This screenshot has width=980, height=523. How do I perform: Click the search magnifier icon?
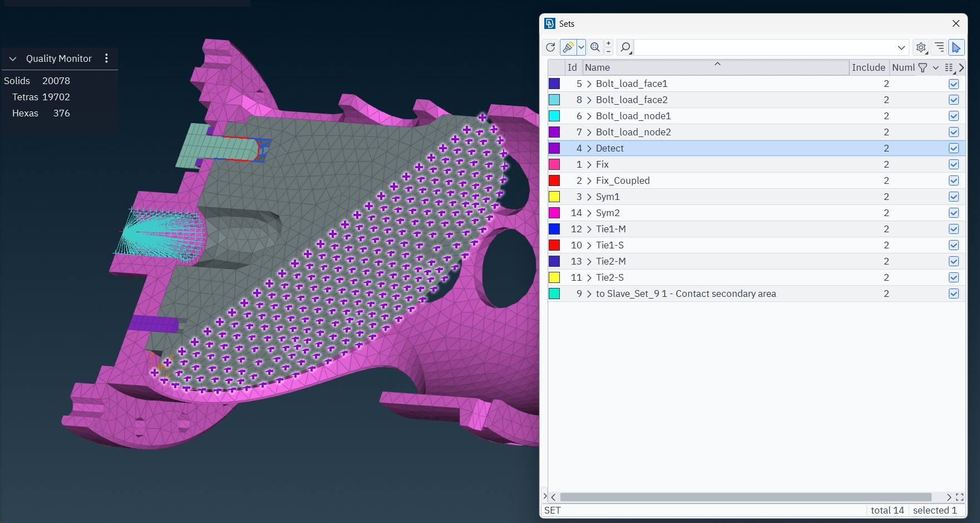point(626,47)
